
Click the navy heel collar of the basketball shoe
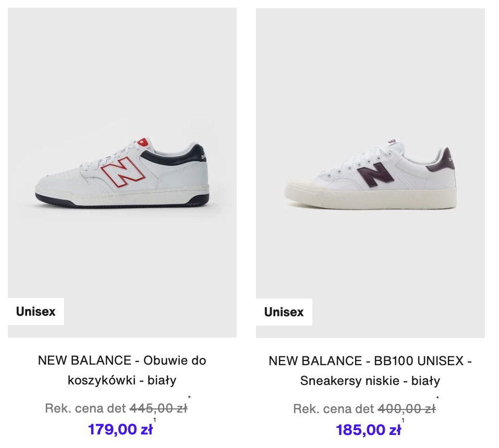click(174, 153)
